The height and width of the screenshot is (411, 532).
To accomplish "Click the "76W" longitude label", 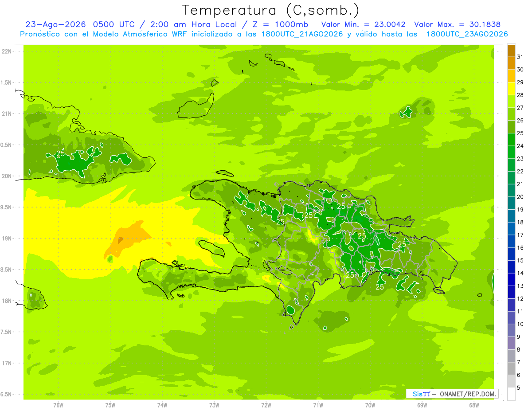I will (58, 405).
